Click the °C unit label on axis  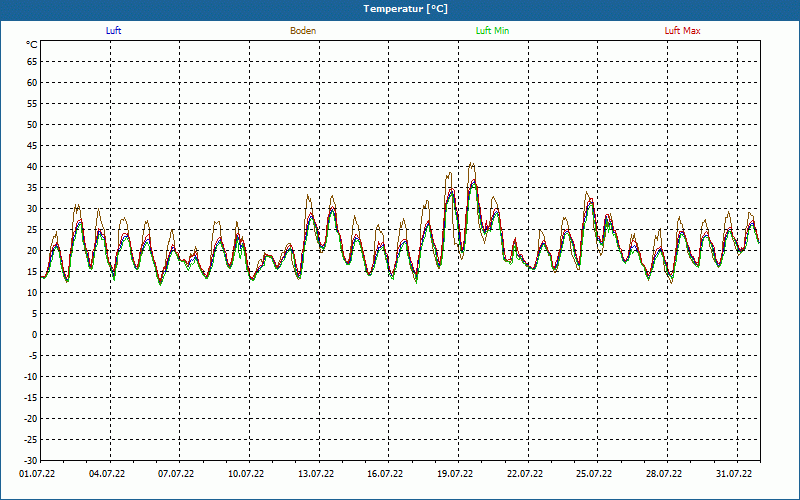(32, 45)
